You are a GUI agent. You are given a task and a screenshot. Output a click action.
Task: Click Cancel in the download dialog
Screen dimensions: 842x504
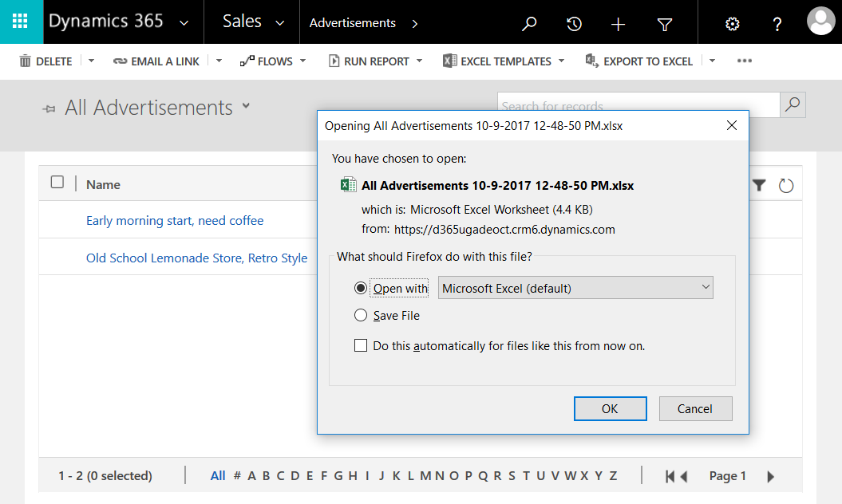[x=695, y=408]
